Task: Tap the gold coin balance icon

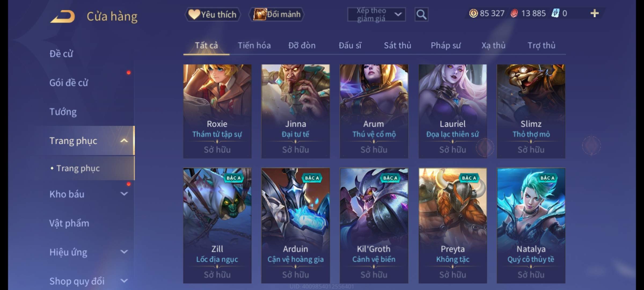Action: [473, 13]
